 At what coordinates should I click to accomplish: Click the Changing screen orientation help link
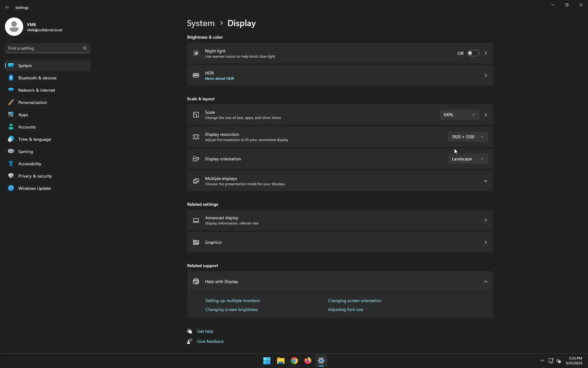354,301
